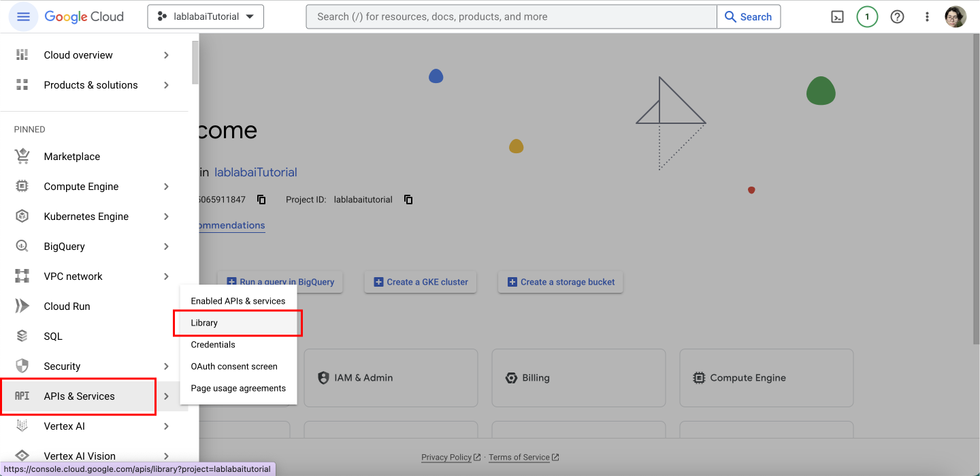Choose Credentials in the submenu
This screenshot has height=476, width=980.
click(x=238, y=345)
